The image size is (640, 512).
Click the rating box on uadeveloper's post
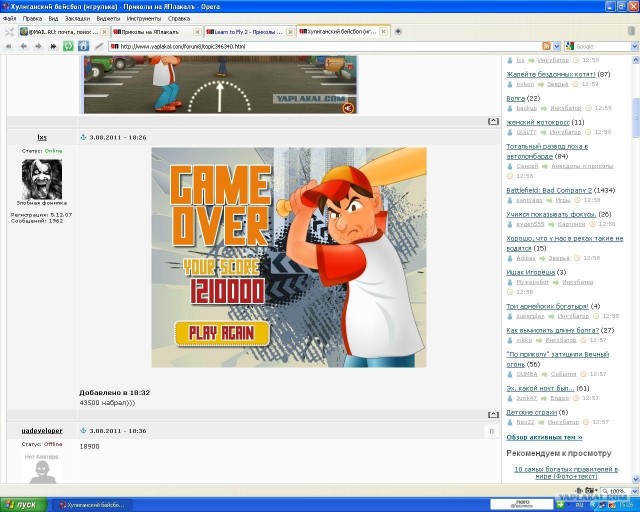(491, 431)
